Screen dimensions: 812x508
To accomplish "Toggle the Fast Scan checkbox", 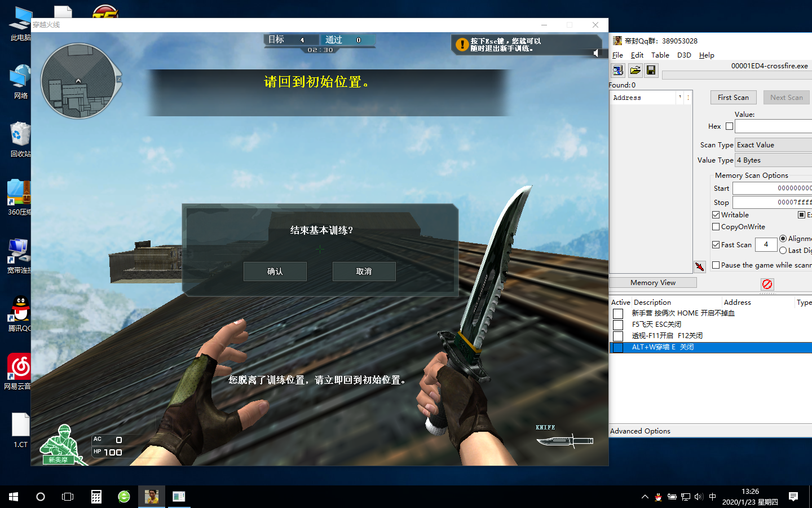I will click(x=716, y=245).
